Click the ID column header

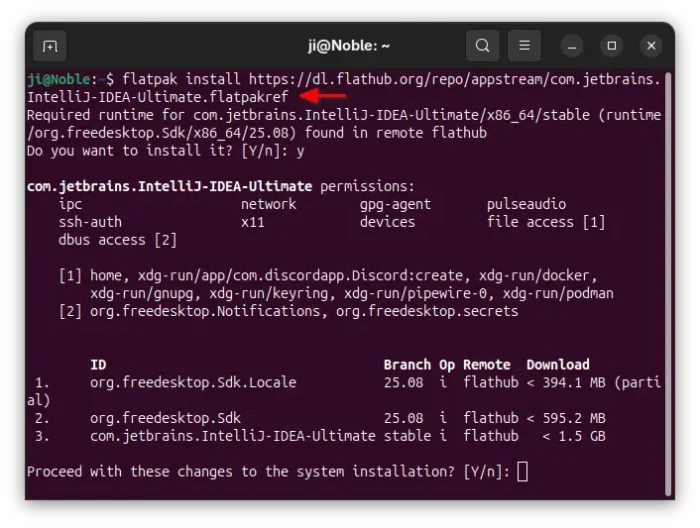click(x=98, y=365)
